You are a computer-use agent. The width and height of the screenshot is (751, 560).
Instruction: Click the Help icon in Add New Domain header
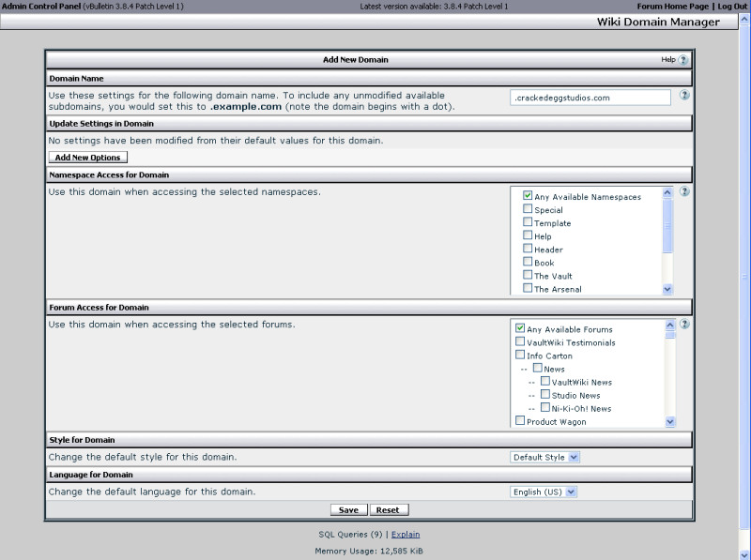click(683, 60)
